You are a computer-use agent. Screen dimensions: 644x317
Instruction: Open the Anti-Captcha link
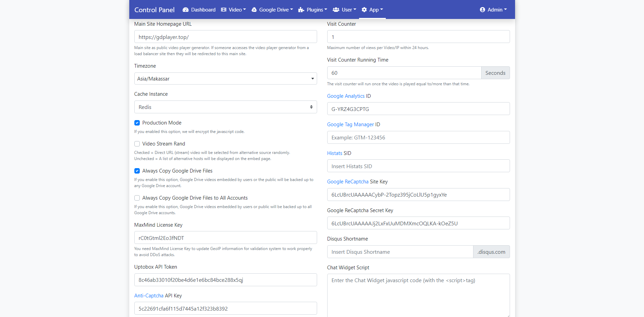click(149, 296)
